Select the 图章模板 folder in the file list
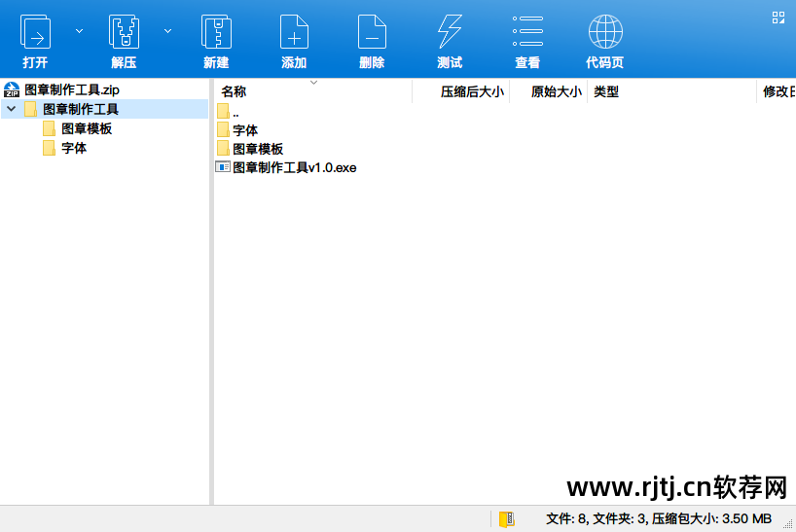Viewport: 796px width, 532px height. (x=258, y=149)
